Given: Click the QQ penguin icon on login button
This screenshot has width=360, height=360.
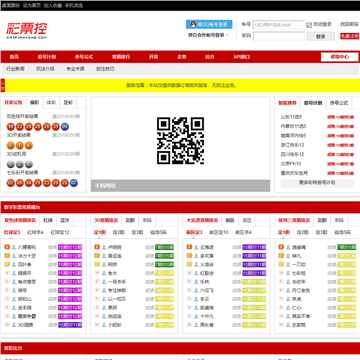Looking at the screenshot, I should click(193, 24).
